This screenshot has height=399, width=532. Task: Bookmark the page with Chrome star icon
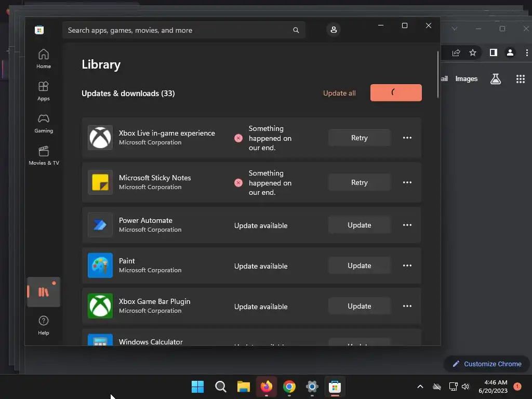click(x=473, y=52)
